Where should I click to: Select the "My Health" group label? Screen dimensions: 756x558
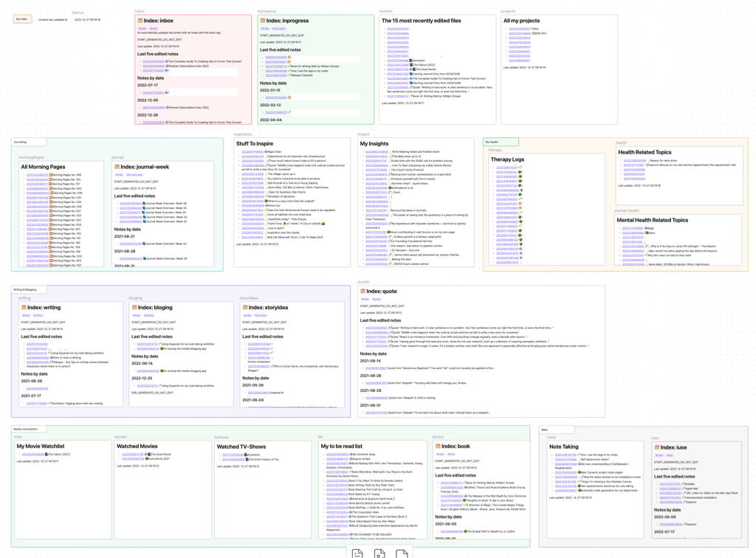[x=492, y=140]
